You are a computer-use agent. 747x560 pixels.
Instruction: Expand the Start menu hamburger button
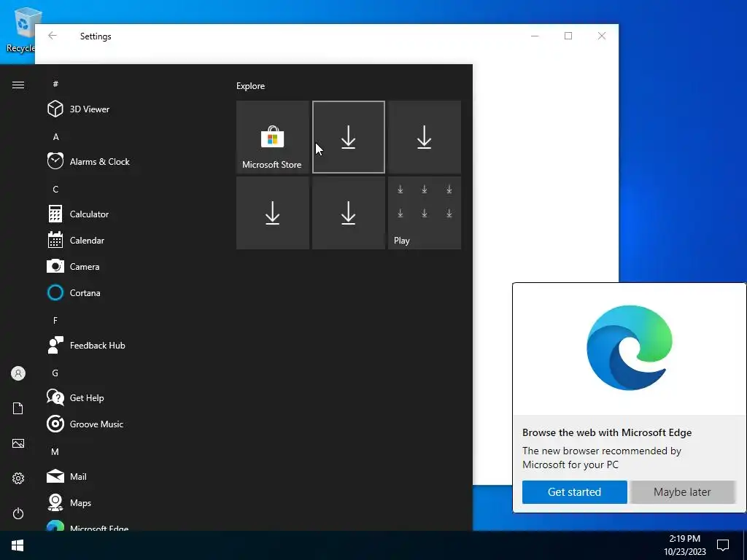click(x=18, y=85)
